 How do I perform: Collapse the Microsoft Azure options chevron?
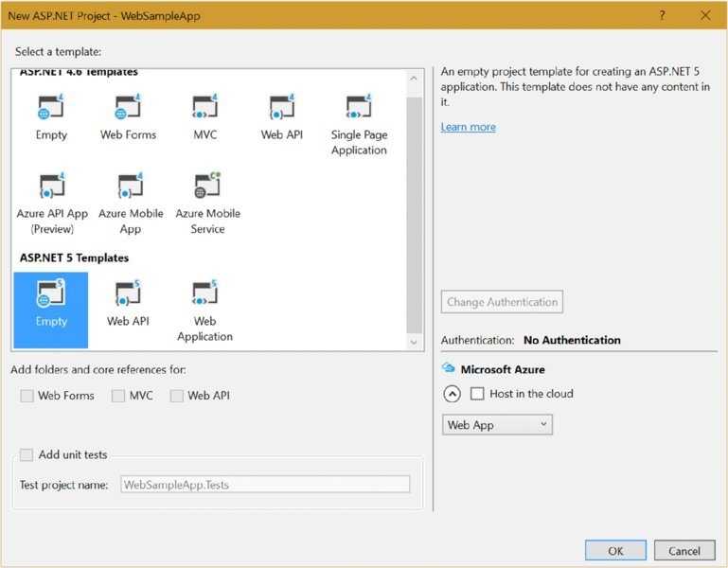[453, 394]
